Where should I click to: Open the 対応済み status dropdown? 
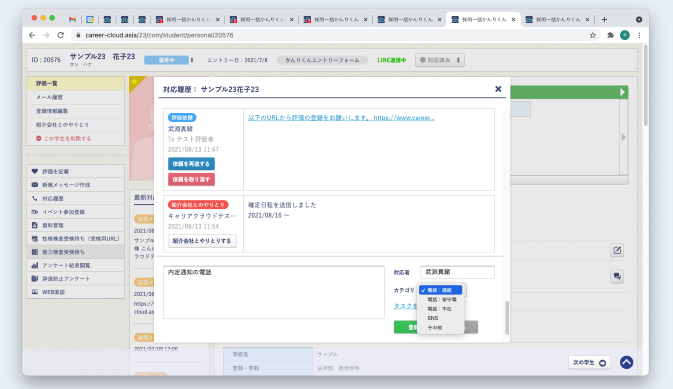pos(440,60)
